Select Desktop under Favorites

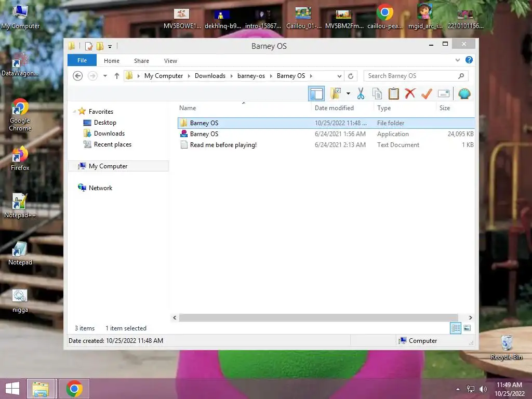click(105, 123)
